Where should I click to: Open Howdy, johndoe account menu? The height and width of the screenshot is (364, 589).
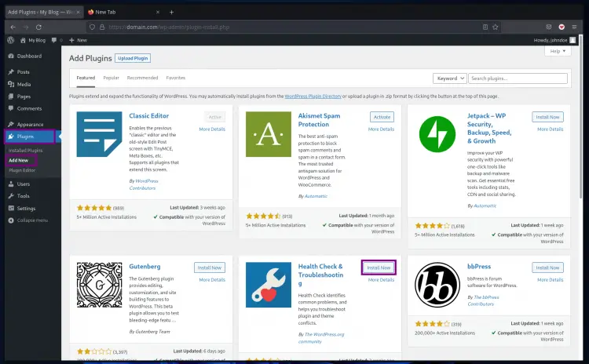pos(554,40)
